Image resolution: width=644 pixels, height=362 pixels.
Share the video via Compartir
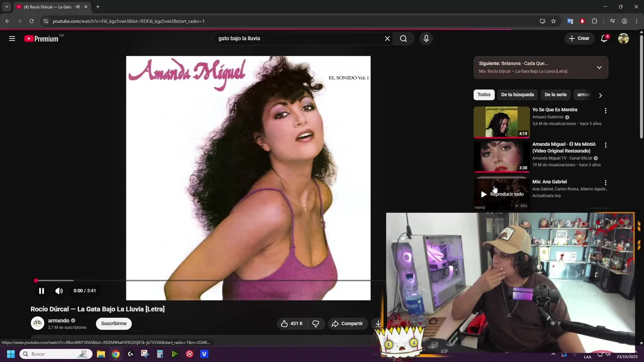(347, 324)
